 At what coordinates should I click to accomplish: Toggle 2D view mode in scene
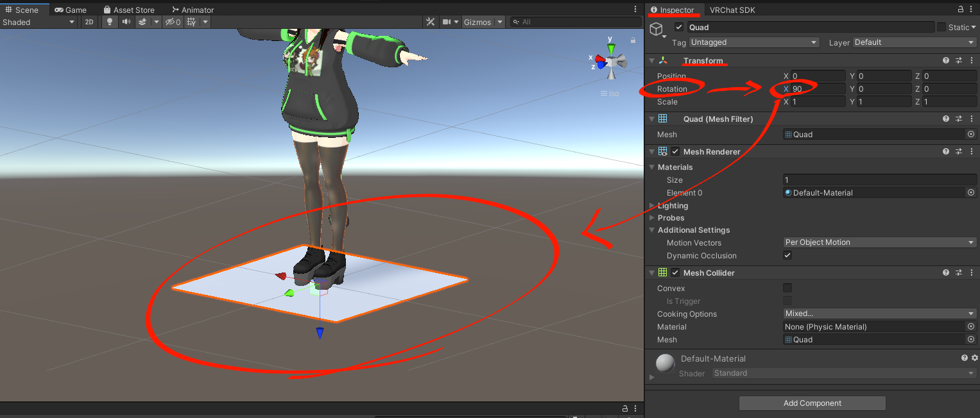(x=89, y=22)
